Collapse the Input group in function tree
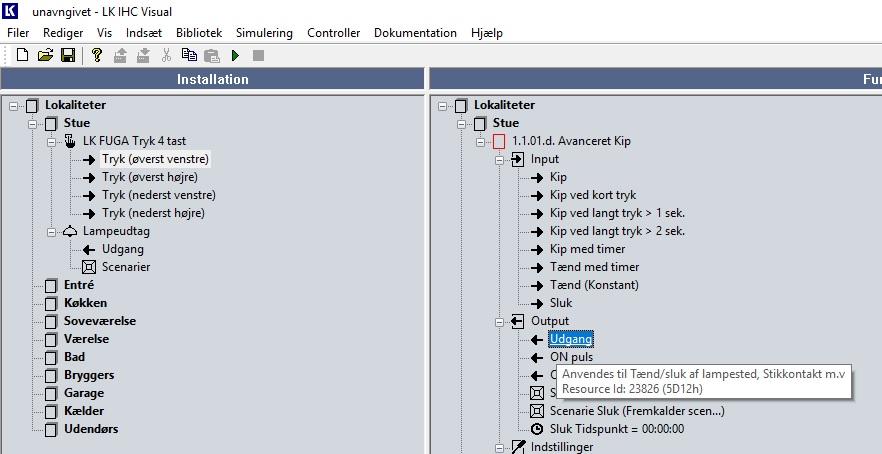Image resolution: width=882 pixels, height=454 pixels. (499, 159)
